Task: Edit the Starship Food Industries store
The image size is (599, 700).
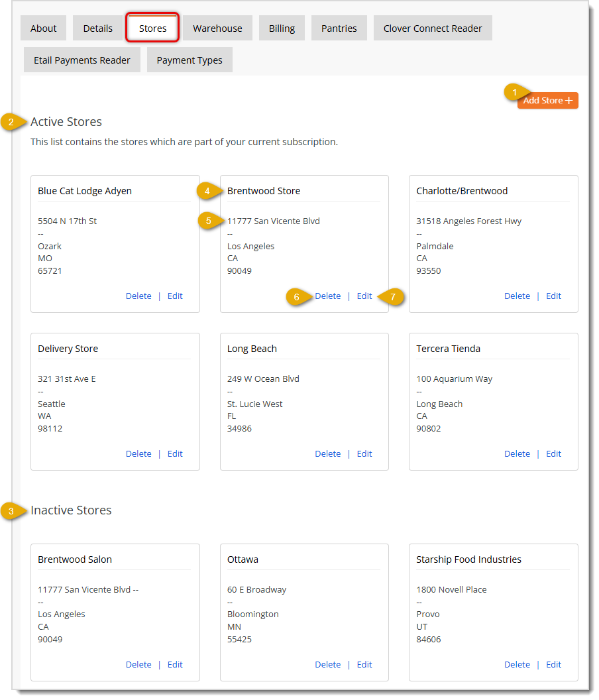Action: (553, 664)
